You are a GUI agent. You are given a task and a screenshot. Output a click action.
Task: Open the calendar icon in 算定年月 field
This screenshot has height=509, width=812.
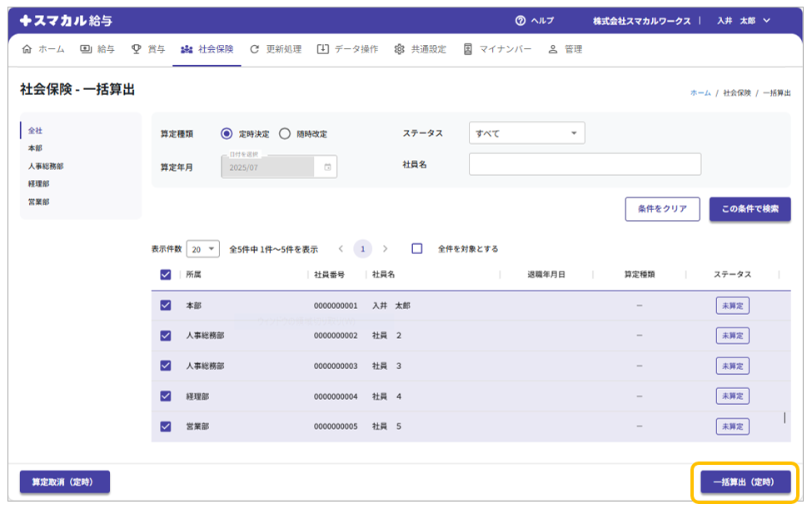point(327,167)
